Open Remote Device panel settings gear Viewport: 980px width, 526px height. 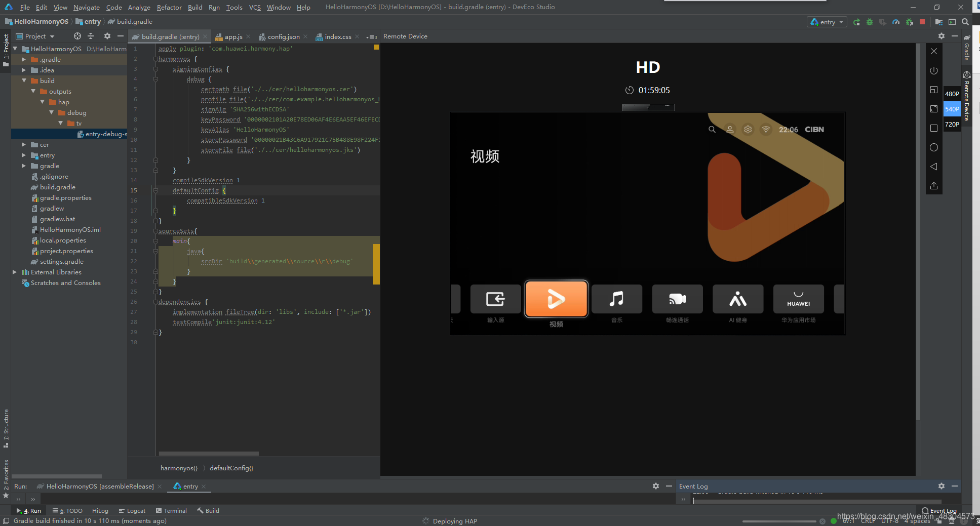[942, 36]
